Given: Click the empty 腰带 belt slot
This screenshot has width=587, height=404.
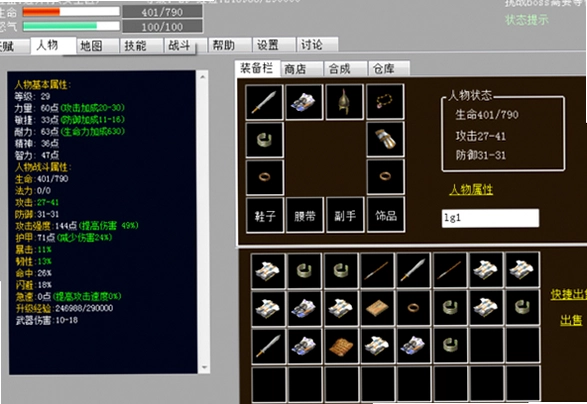Looking at the screenshot, I should pos(305,215).
